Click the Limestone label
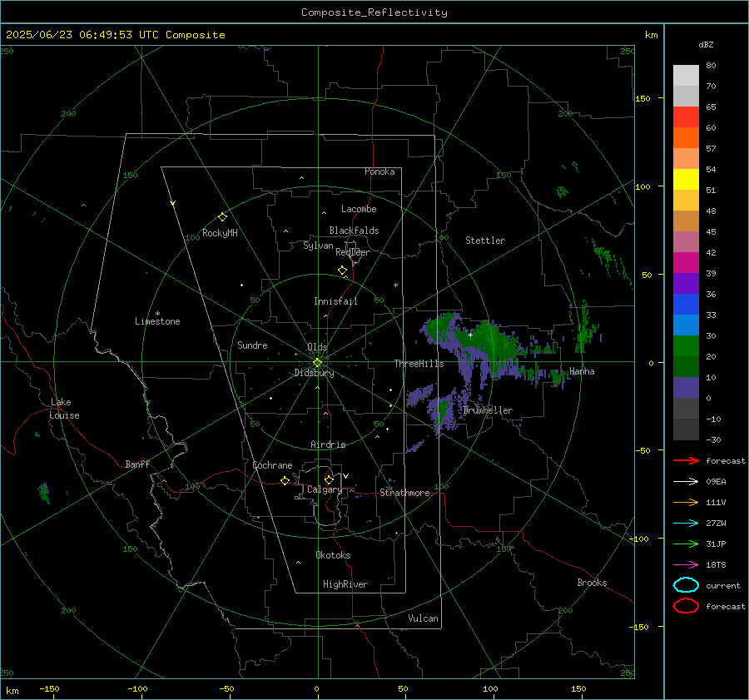This screenshot has width=749, height=700. [157, 321]
